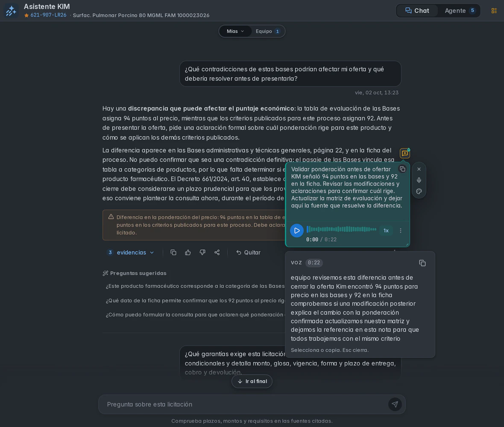Click the favorite star next to 621-907-LR26
The height and width of the screenshot is (427, 504).
[26, 15]
